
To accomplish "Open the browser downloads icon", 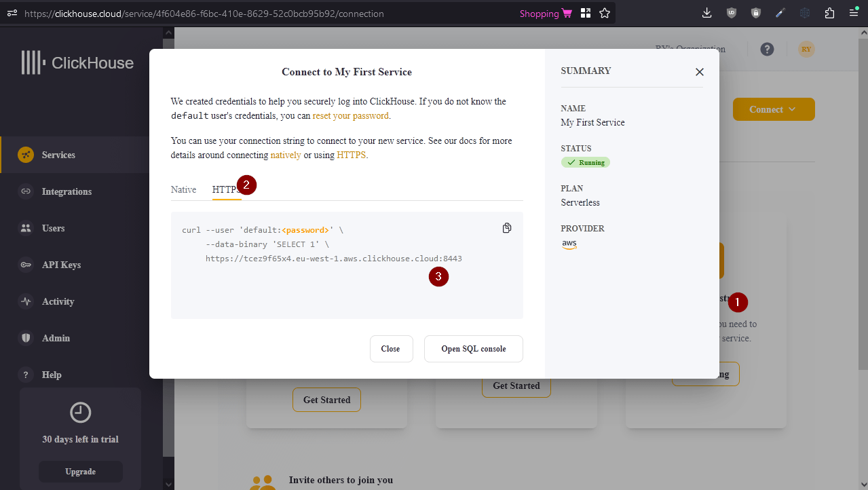I will point(706,13).
